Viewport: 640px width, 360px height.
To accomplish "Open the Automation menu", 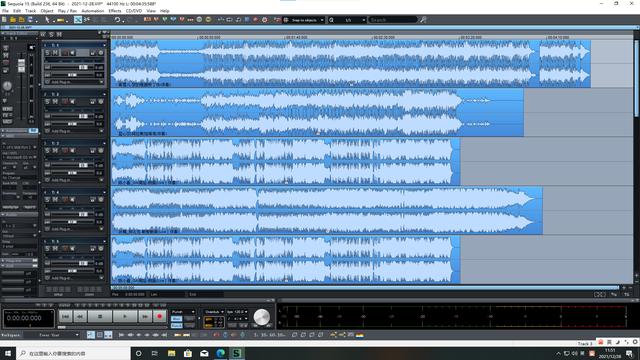I will [93, 11].
